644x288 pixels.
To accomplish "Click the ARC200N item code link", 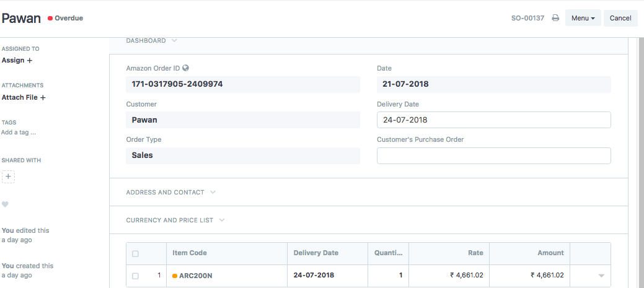I will (196, 276).
